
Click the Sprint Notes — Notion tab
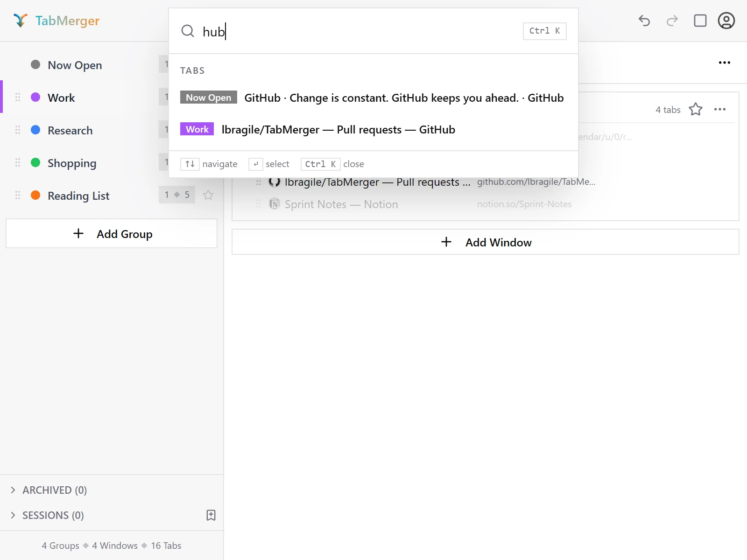[341, 204]
